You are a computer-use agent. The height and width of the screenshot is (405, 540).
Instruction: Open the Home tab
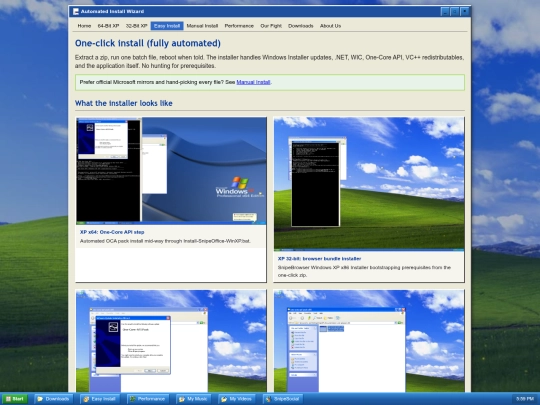[84, 26]
